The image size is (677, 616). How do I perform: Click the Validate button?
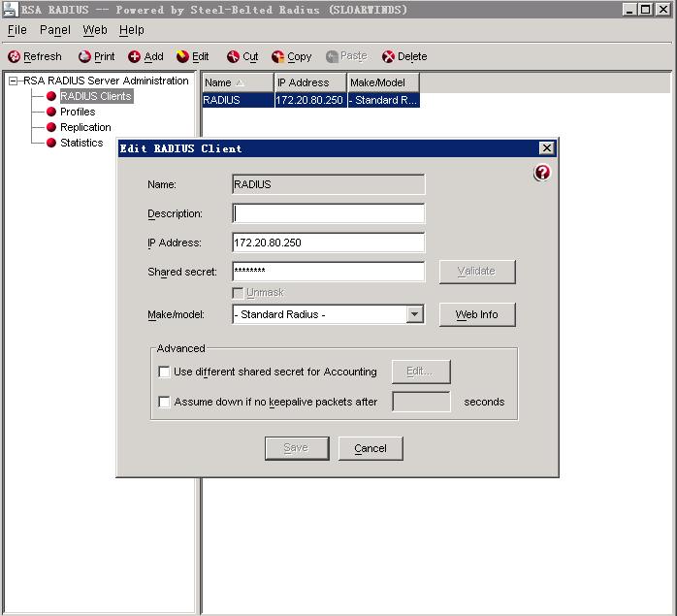(477, 272)
